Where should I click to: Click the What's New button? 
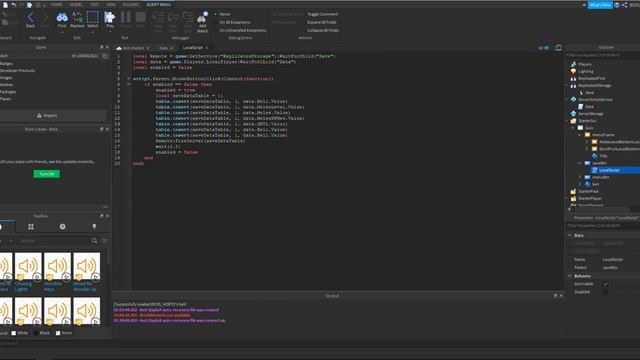(600, 5)
